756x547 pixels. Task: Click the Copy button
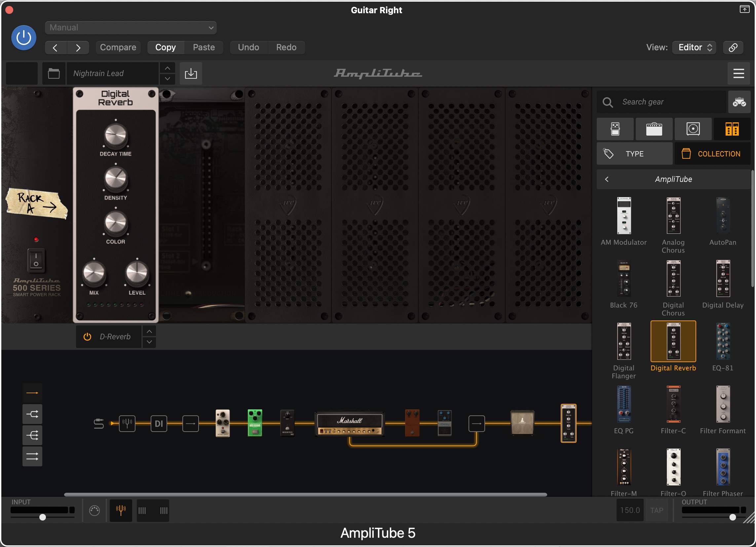tap(166, 47)
